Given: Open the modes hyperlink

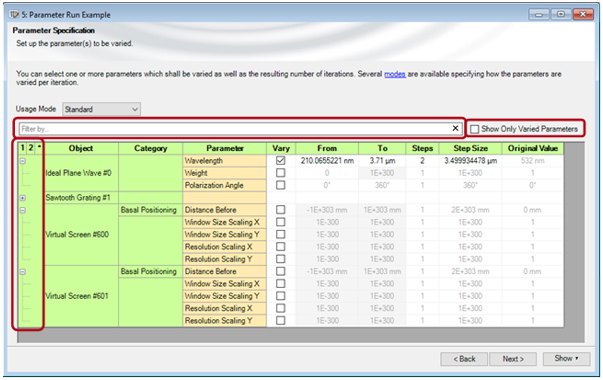Looking at the screenshot, I should [x=395, y=74].
